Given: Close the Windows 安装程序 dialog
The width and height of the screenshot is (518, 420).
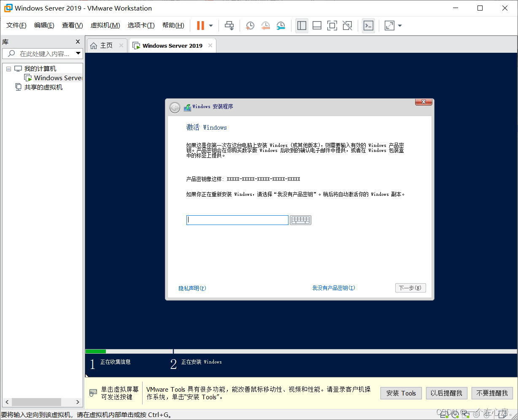Looking at the screenshot, I should [x=424, y=102].
